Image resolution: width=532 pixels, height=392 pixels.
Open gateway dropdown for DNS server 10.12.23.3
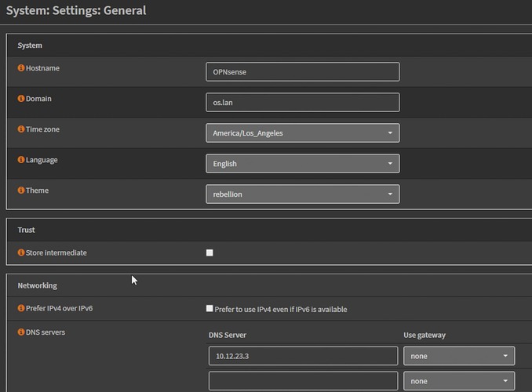point(459,356)
